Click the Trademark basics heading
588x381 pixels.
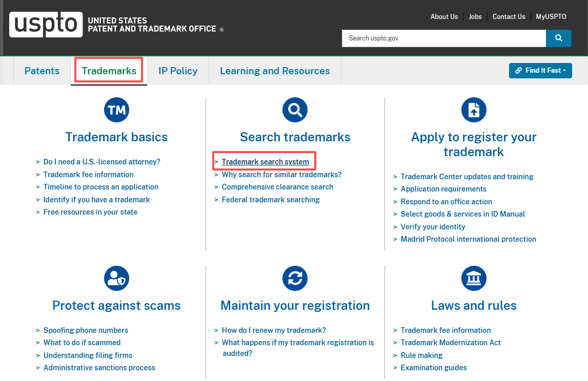tap(116, 137)
